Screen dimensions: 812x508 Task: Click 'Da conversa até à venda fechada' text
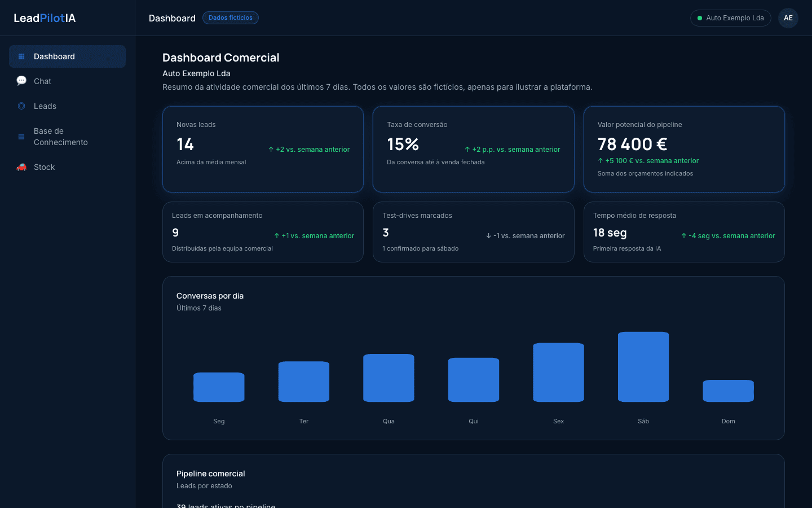(435, 162)
